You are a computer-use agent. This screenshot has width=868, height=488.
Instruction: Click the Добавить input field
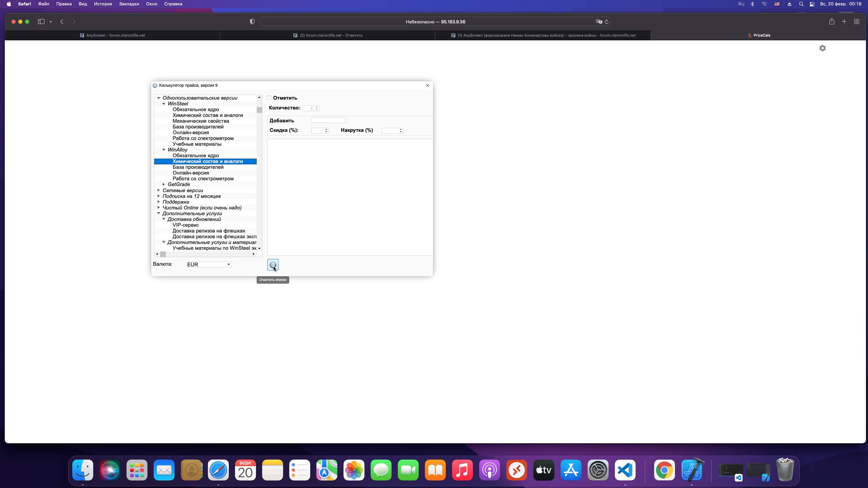coord(329,120)
